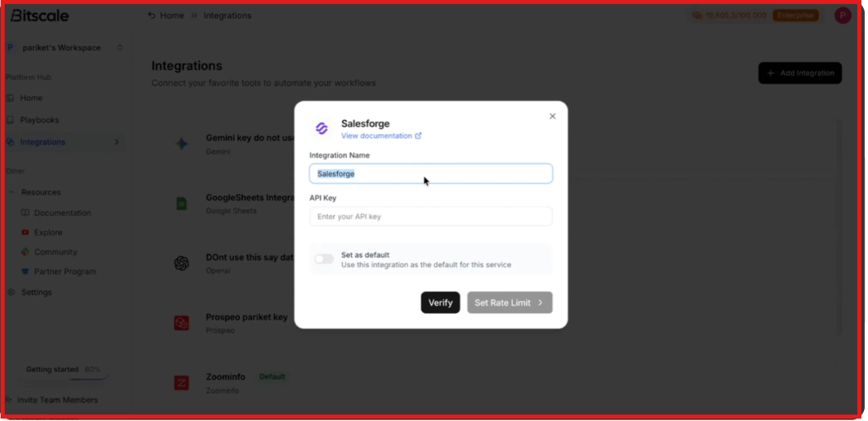Click the Salesforge logo in dialog
The height and width of the screenshot is (421, 868).
click(x=322, y=128)
